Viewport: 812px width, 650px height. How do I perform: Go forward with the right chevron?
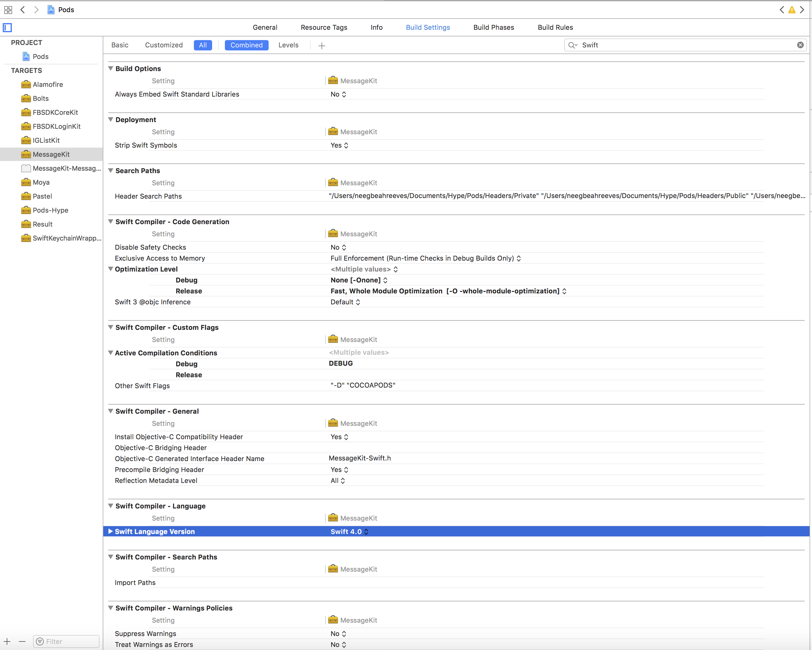[36, 10]
